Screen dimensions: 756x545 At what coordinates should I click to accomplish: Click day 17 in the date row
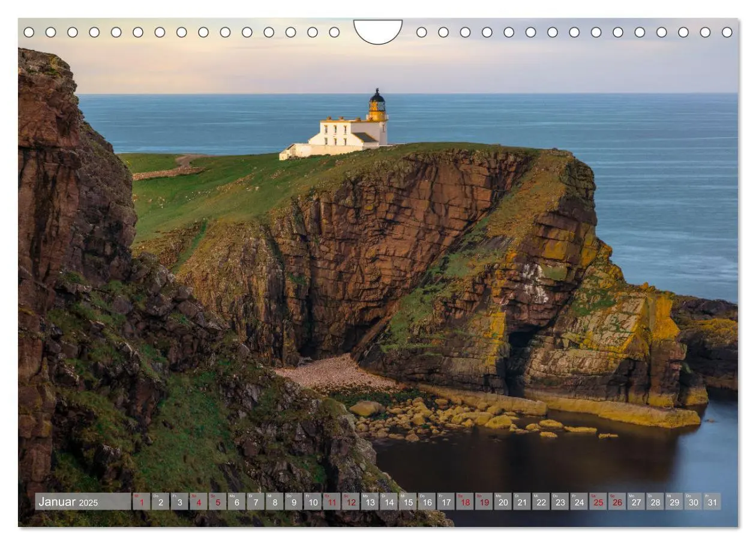(x=445, y=502)
